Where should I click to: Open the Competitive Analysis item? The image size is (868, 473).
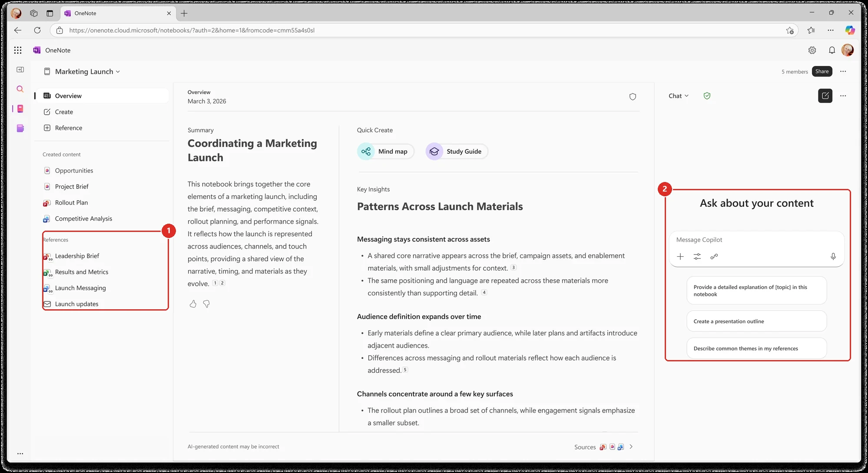point(83,219)
